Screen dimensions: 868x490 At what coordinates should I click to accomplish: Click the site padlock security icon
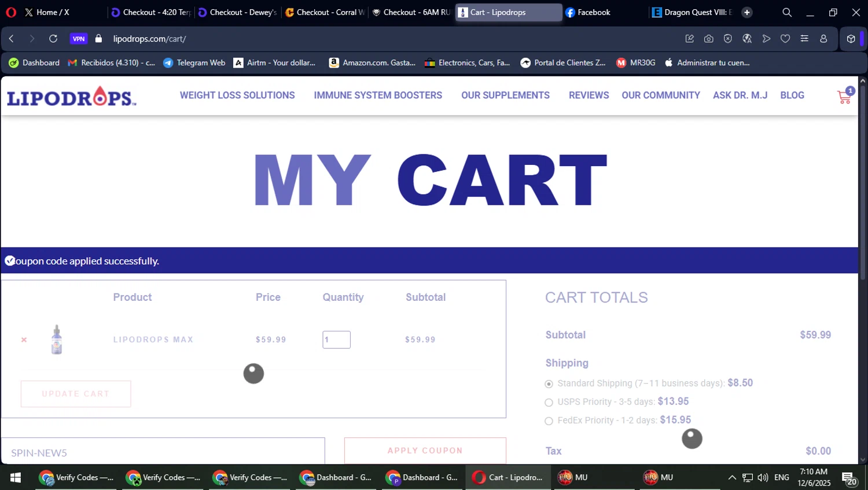99,39
